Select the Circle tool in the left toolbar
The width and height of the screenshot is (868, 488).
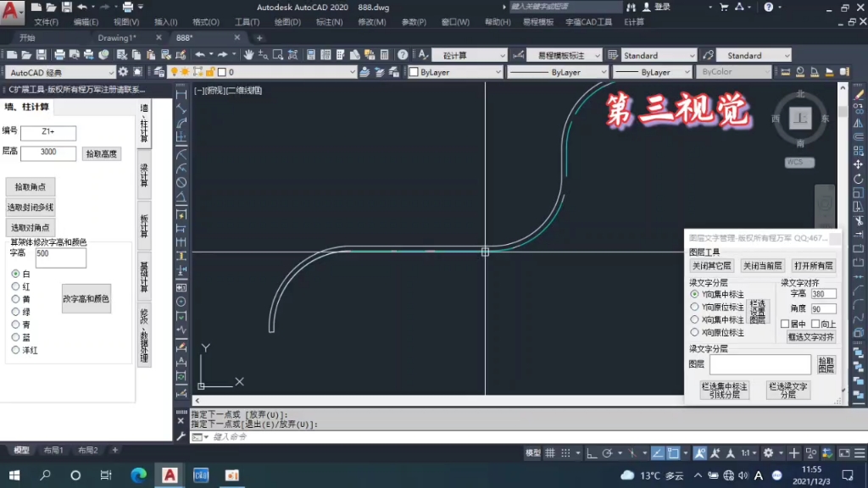point(179,181)
